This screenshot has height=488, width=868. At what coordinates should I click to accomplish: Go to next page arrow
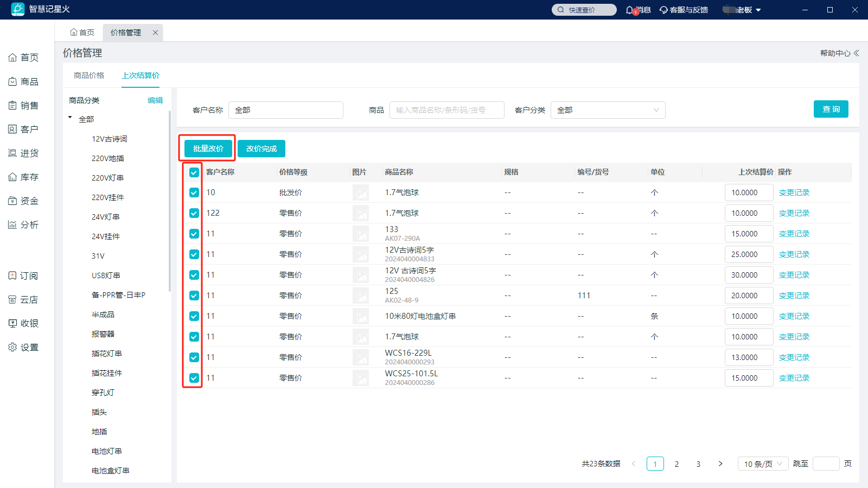click(x=720, y=464)
